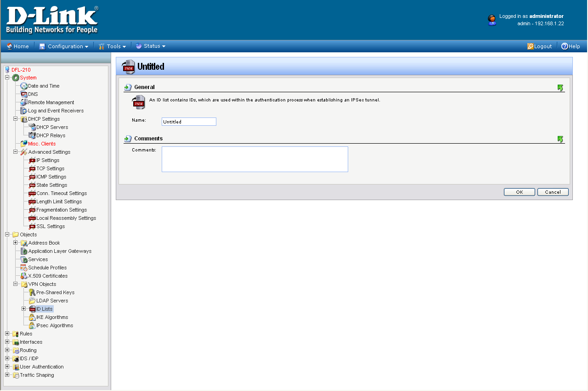Select the Routing tree label
The height and width of the screenshot is (391, 588).
coord(28,350)
